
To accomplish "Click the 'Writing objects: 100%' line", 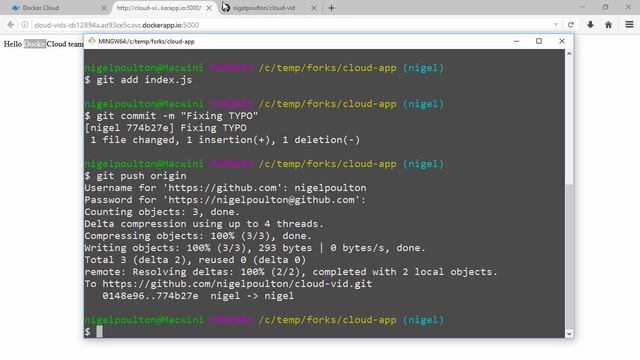I will (x=255, y=248).
